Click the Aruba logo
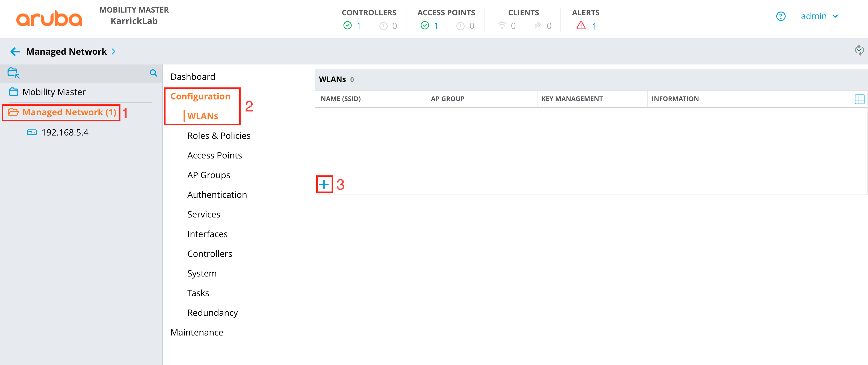Viewport: 868px width, 365px height. (x=49, y=19)
